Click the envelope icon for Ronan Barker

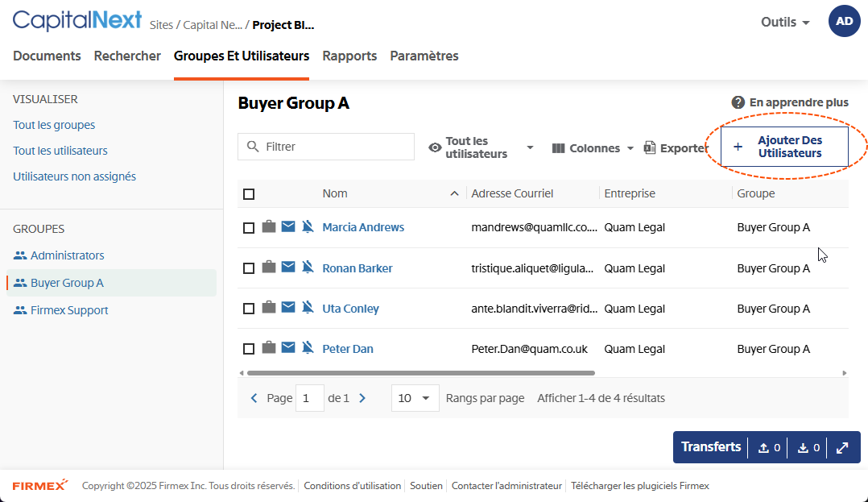[288, 267]
